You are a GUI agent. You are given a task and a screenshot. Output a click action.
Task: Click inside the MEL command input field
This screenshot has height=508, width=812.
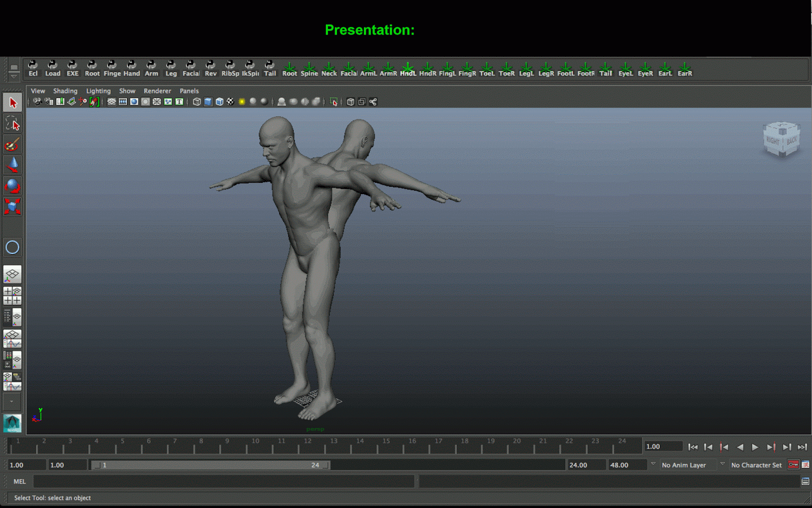[223, 481]
